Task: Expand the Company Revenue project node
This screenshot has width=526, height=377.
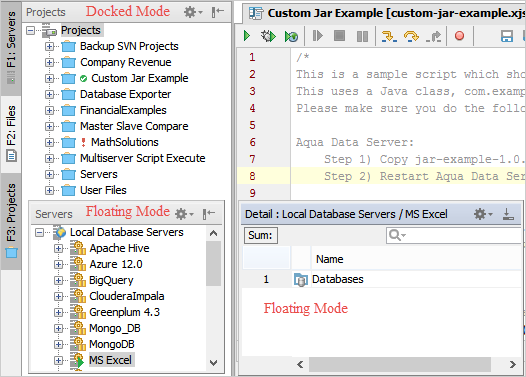Action: pyautogui.click(x=49, y=62)
